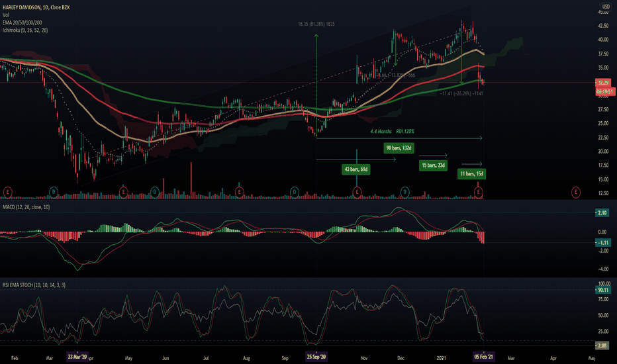Click the 90.11 RSI level label

(x=603, y=290)
